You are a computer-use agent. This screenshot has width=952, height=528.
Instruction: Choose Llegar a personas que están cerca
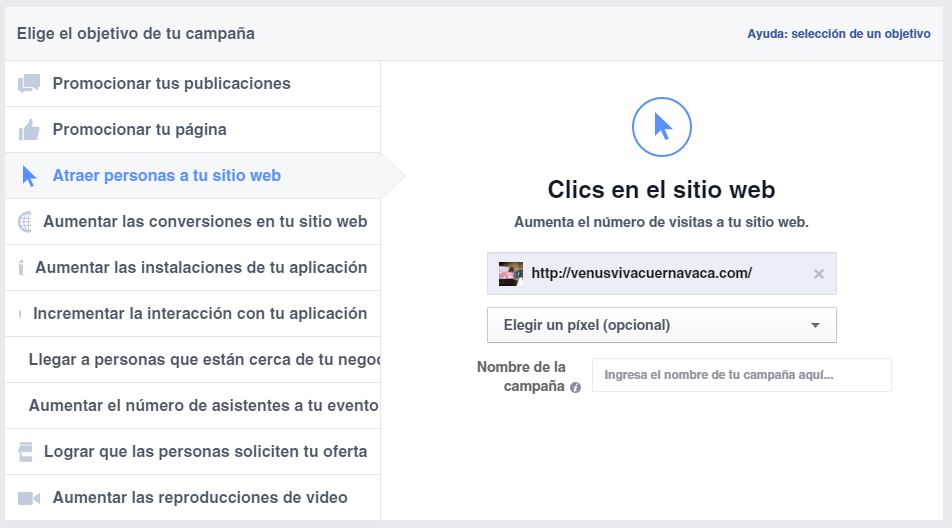(x=192, y=360)
